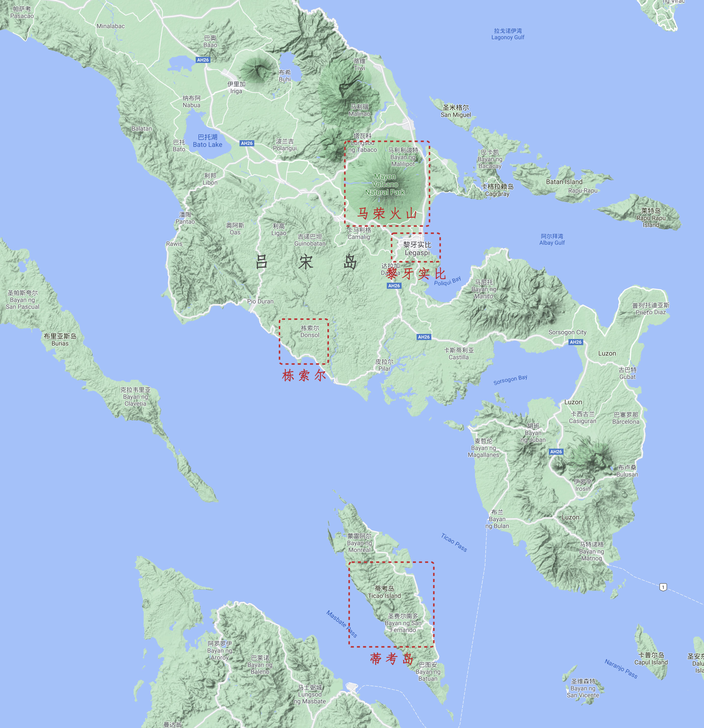
Task: Click route 1 shield on ferry line
Action: [x=663, y=587]
